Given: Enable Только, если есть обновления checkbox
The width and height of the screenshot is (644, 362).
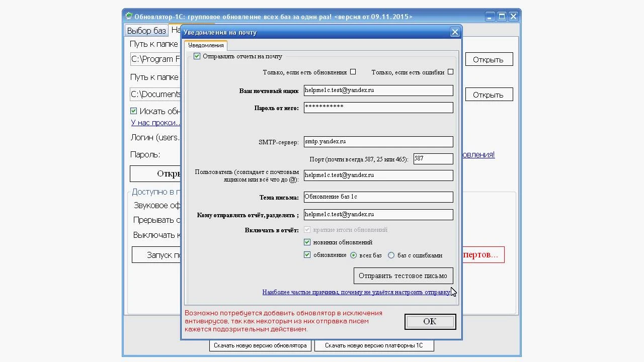Looking at the screenshot, I should point(353,72).
